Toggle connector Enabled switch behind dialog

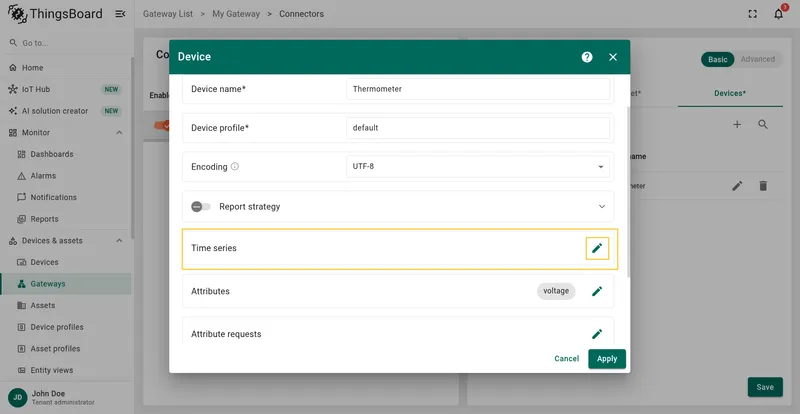(162, 125)
